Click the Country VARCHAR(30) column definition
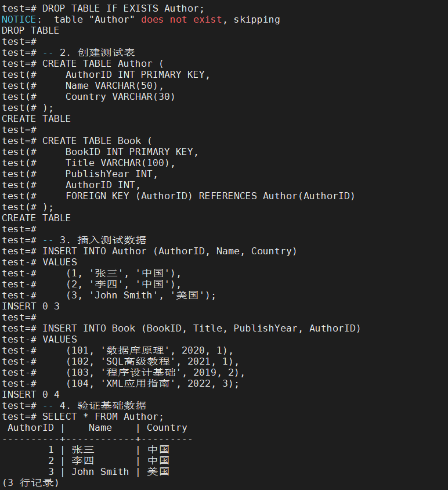The image size is (448, 490). (x=120, y=97)
